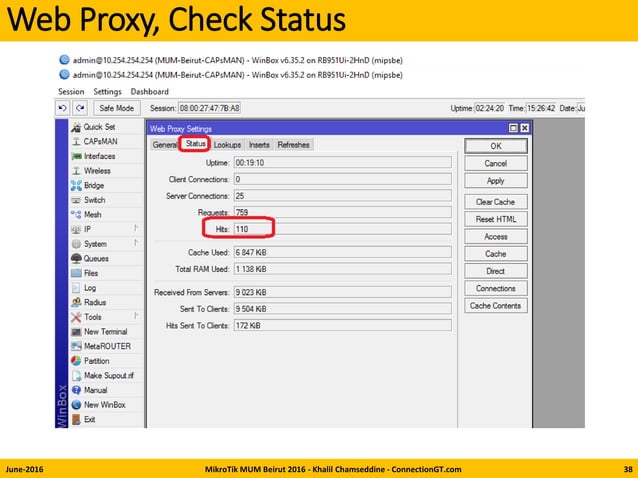Click the Session MAC address field
Screen dimensions: 638x478
click(x=210, y=108)
